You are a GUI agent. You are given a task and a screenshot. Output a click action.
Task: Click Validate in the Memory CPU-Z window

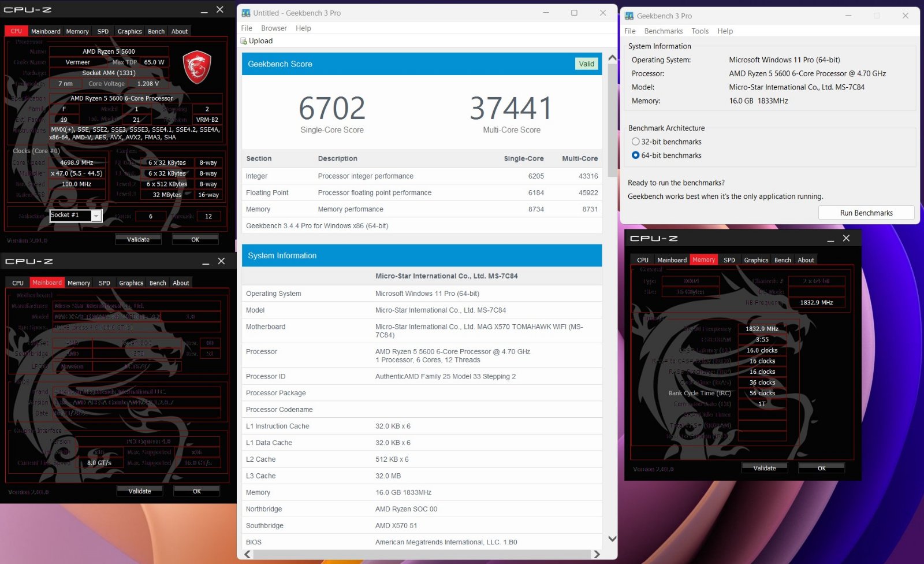tap(765, 468)
